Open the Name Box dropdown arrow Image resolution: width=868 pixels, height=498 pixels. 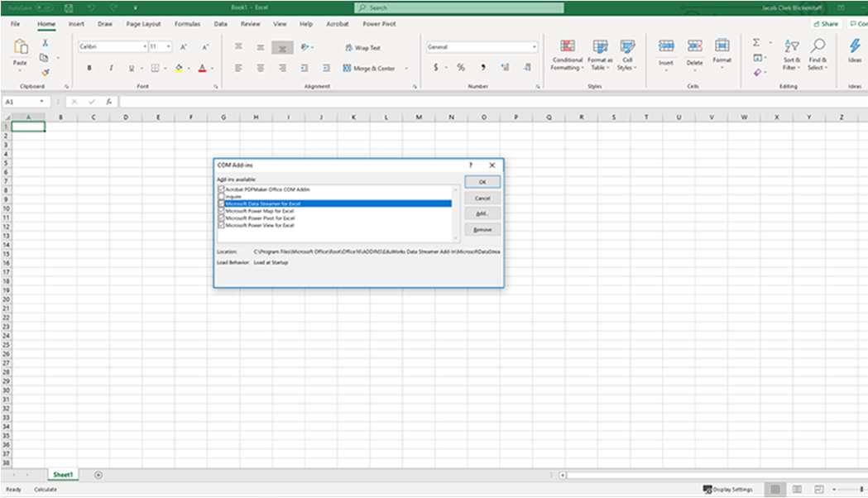(41, 102)
